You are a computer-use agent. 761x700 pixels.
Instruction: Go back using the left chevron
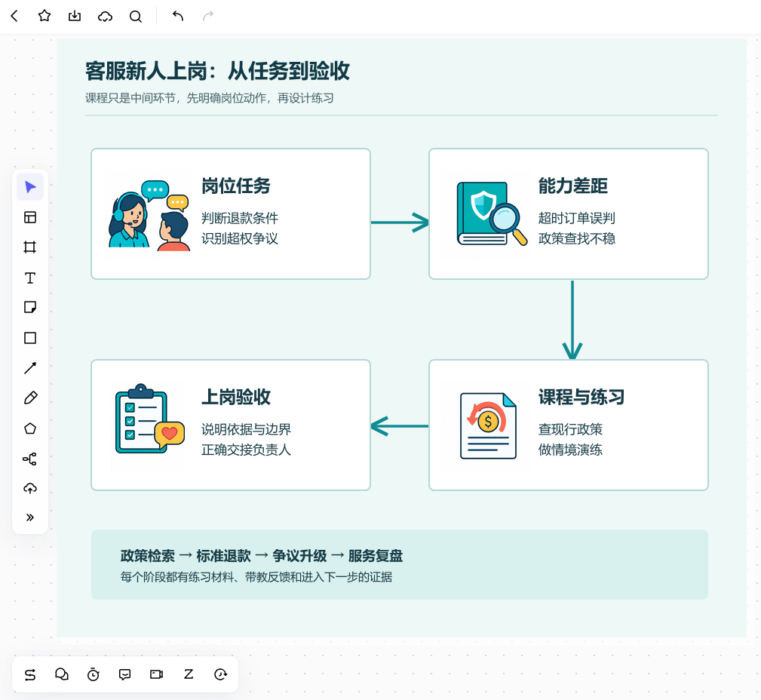tap(14, 16)
